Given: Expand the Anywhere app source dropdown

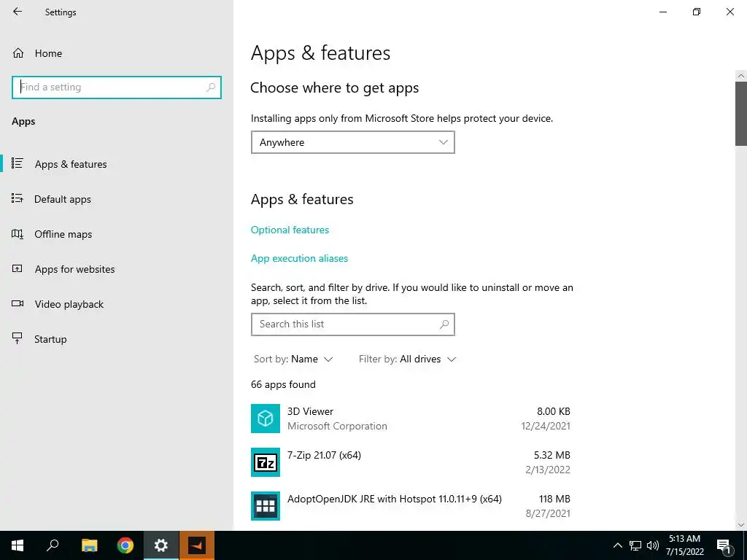Looking at the screenshot, I should tap(352, 142).
